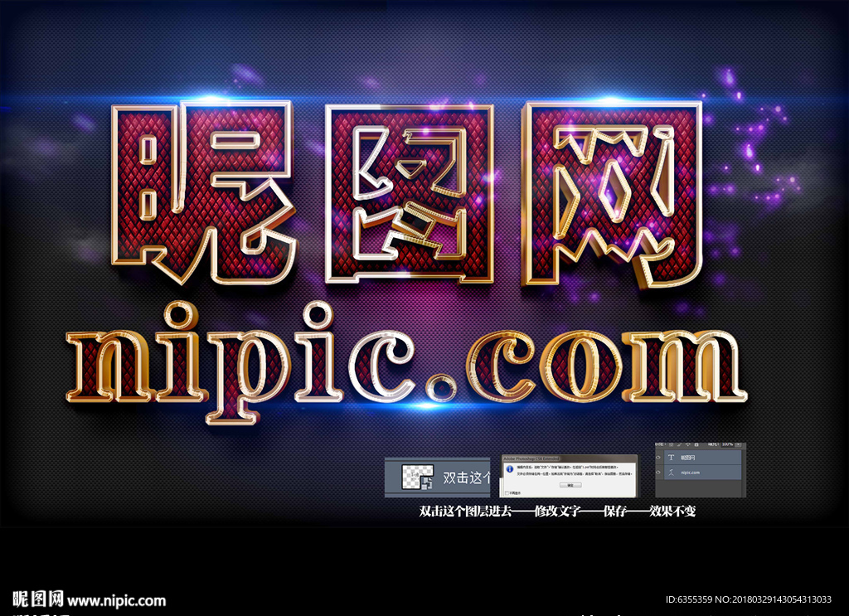Click the smart object layer thumbnail
849x616 pixels.
(x=418, y=477)
